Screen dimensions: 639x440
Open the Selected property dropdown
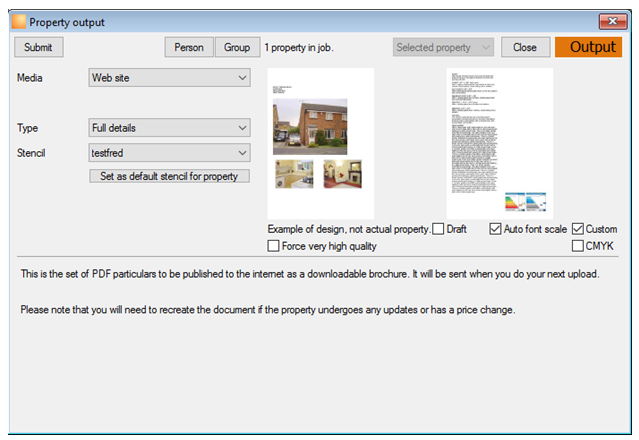pos(443,47)
